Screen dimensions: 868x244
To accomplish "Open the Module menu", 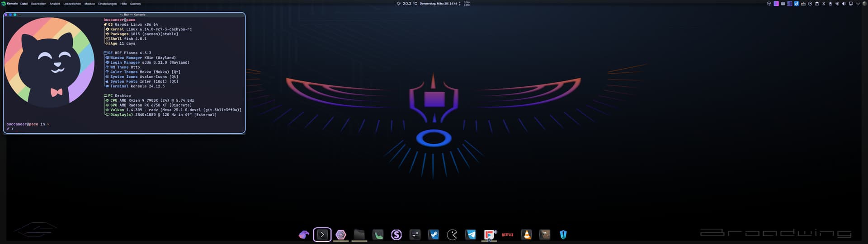I will (x=90, y=4).
